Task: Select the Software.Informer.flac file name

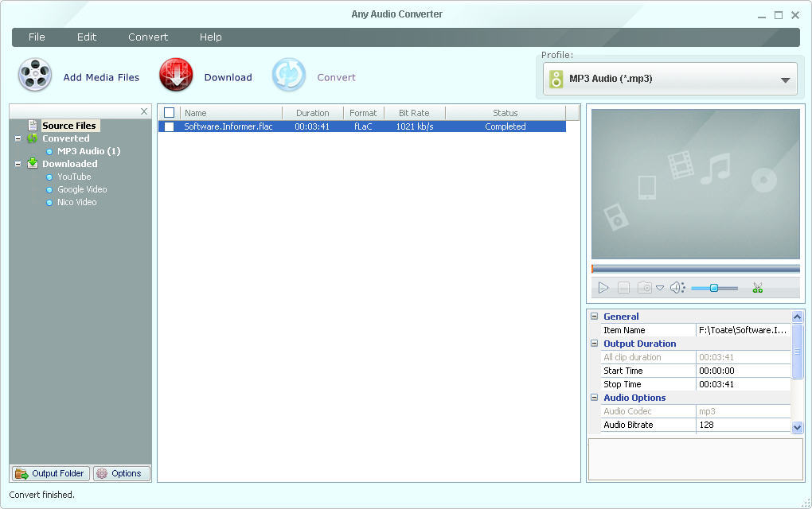Action: [x=228, y=126]
